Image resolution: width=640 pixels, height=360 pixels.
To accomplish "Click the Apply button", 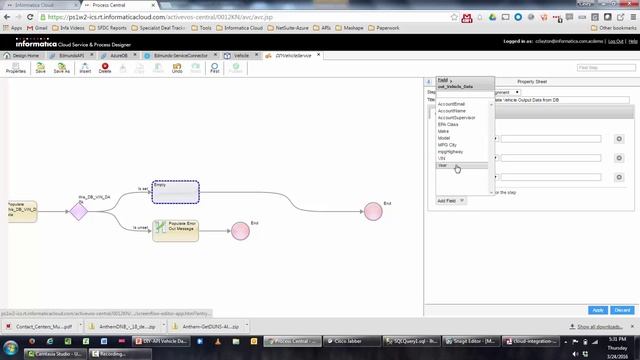I will tap(598, 310).
